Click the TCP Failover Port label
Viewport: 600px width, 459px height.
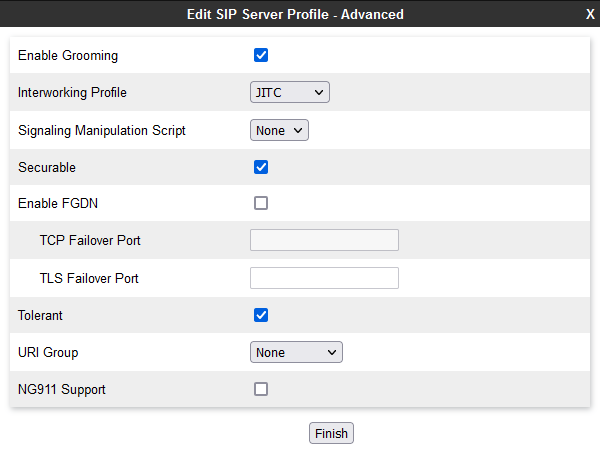click(90, 241)
